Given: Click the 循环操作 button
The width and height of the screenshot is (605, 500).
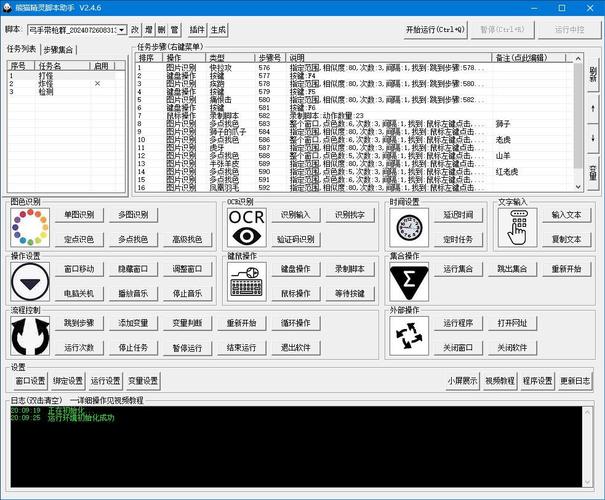Looking at the screenshot, I should [x=296, y=323].
